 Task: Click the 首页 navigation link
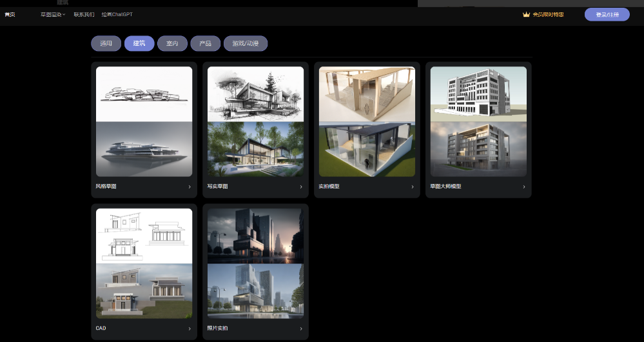point(10,14)
